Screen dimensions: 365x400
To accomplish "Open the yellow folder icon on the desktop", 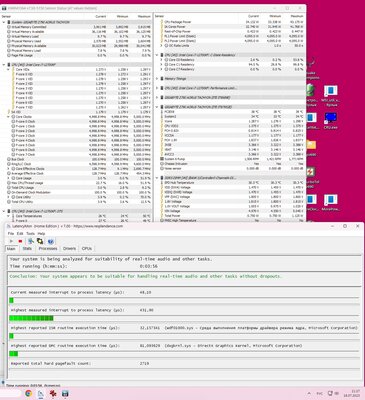I will [x=311, y=147].
